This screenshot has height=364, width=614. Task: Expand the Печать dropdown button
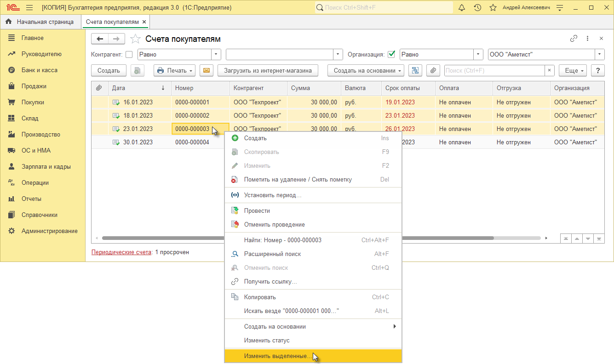(175, 70)
